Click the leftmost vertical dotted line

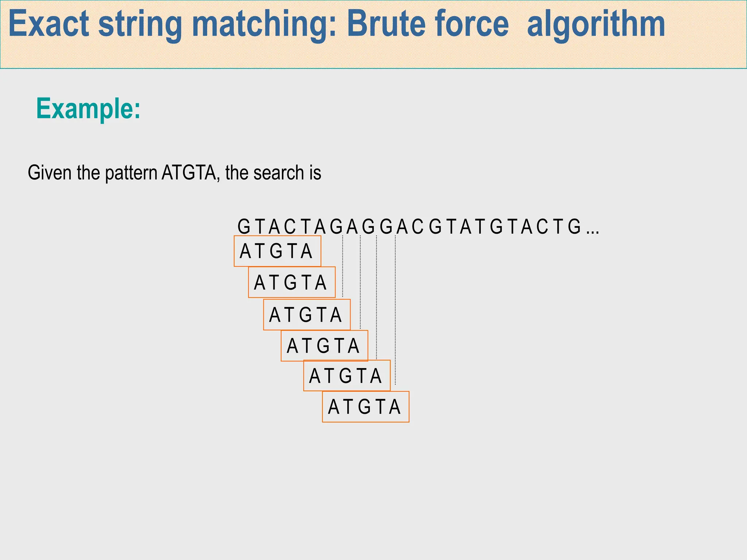coord(342,266)
